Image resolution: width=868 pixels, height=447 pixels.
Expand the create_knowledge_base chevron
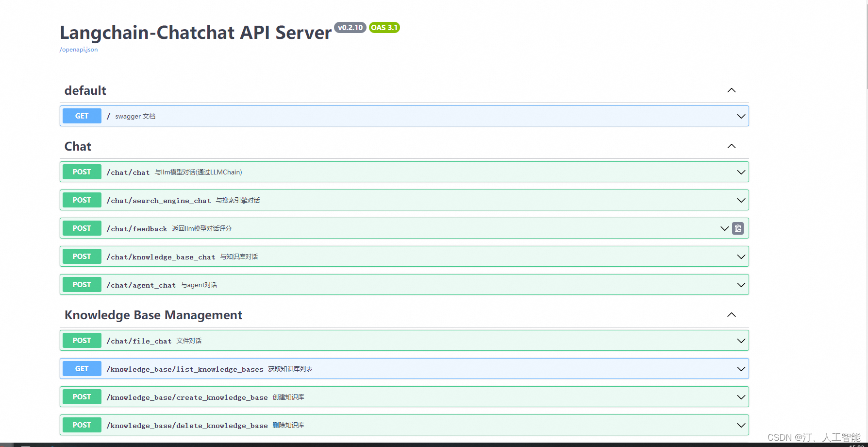[741, 397]
